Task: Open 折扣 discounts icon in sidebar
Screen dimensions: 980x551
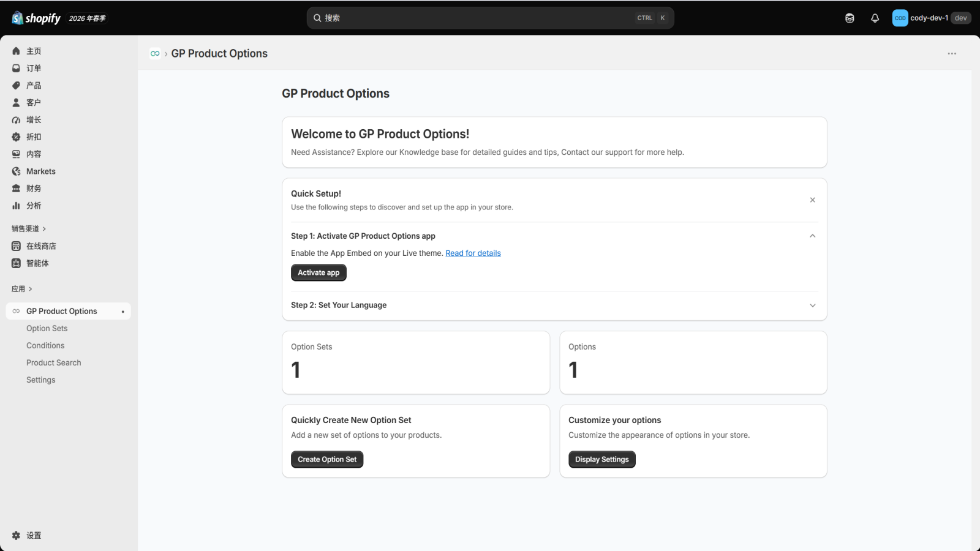Action: pos(17,137)
